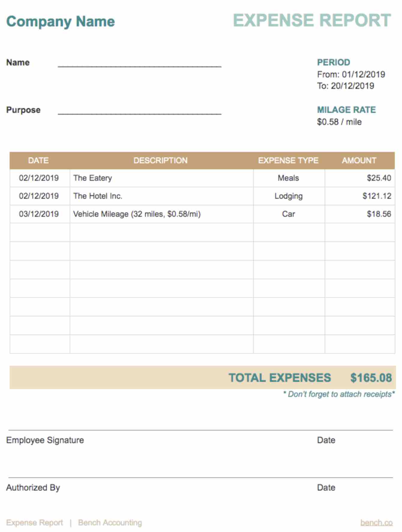
Task: Click the EXPENSE REPORT title
Action: click(x=312, y=20)
